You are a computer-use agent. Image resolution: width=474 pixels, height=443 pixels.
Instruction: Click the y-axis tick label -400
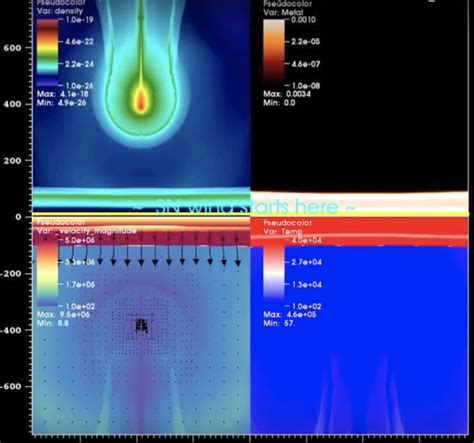(11, 330)
